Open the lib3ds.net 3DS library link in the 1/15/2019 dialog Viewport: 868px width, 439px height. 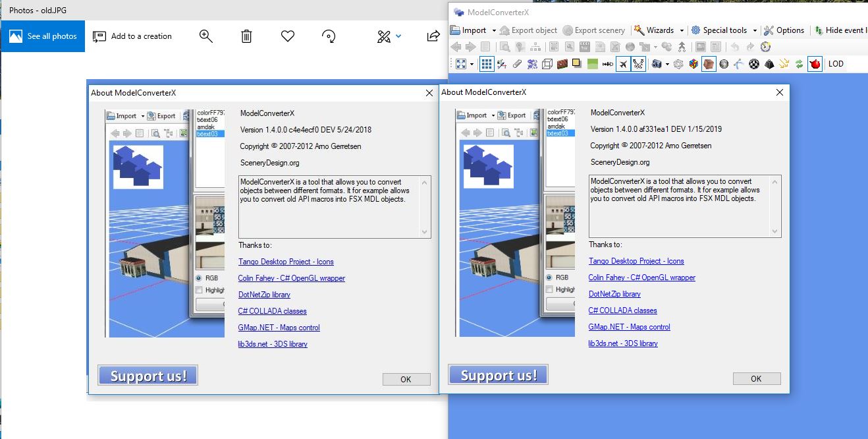623,343
